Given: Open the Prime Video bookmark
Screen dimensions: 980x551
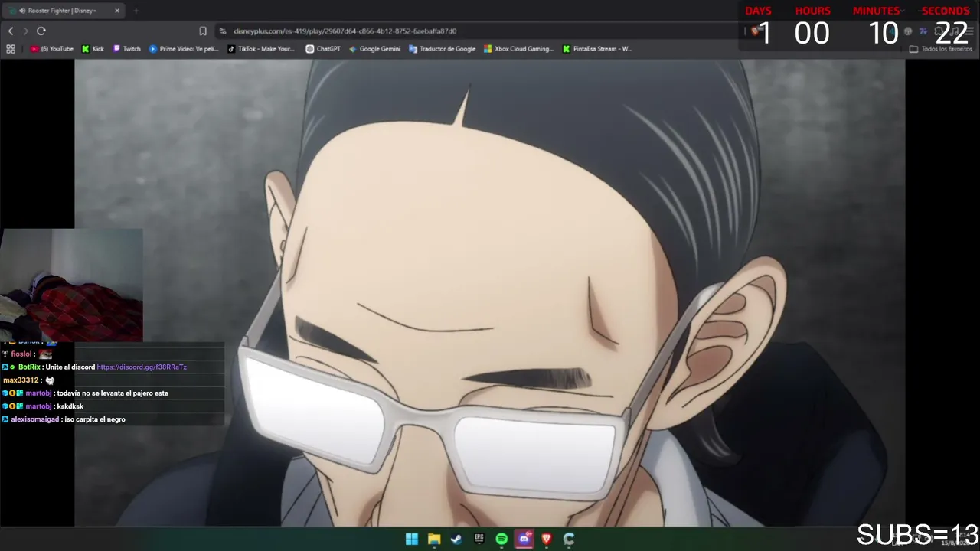Looking at the screenshot, I should click(184, 49).
